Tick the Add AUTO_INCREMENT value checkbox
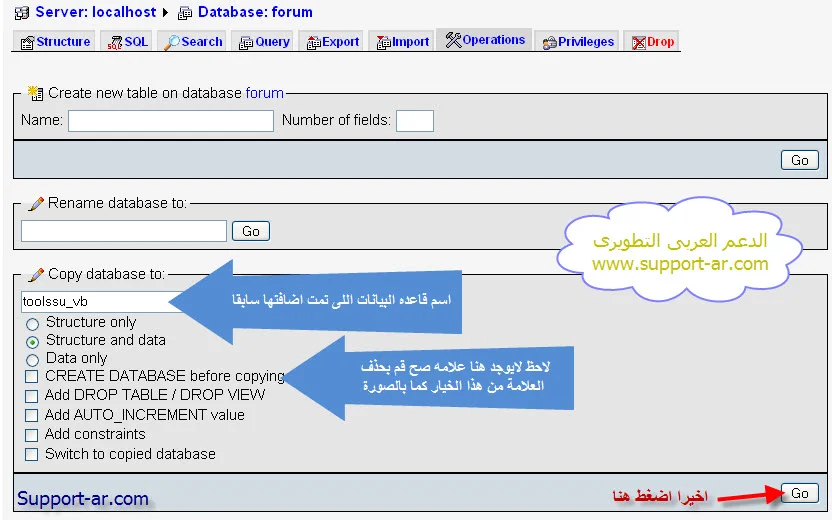 click(32, 415)
